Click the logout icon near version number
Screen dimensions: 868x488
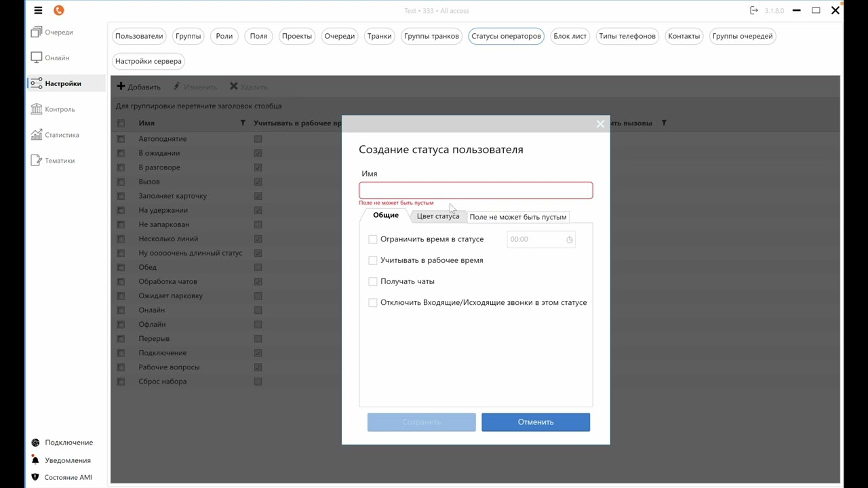coord(754,10)
